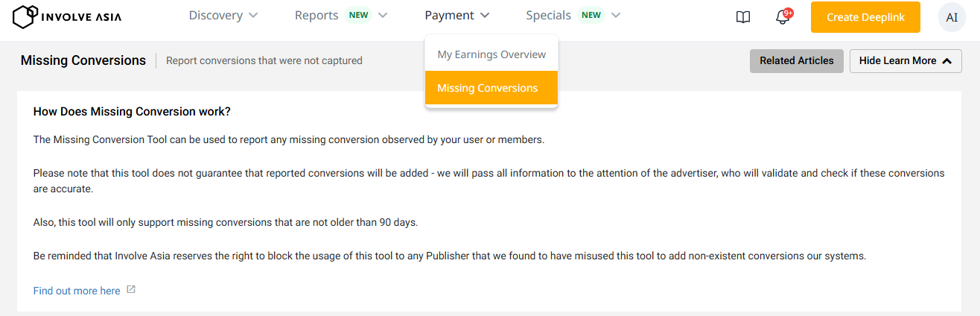The width and height of the screenshot is (980, 316).
Task: Choose the highlighted Missing Conversions menu entry
Action: tap(488, 88)
